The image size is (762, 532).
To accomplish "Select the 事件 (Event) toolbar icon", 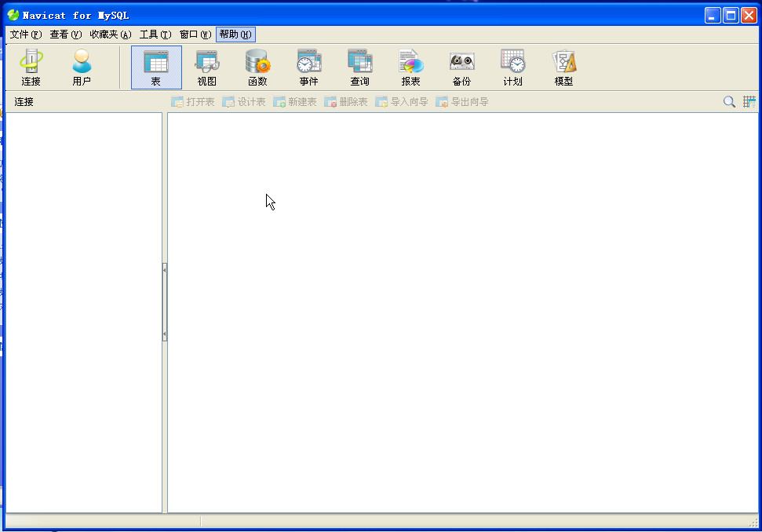I will 309,67.
